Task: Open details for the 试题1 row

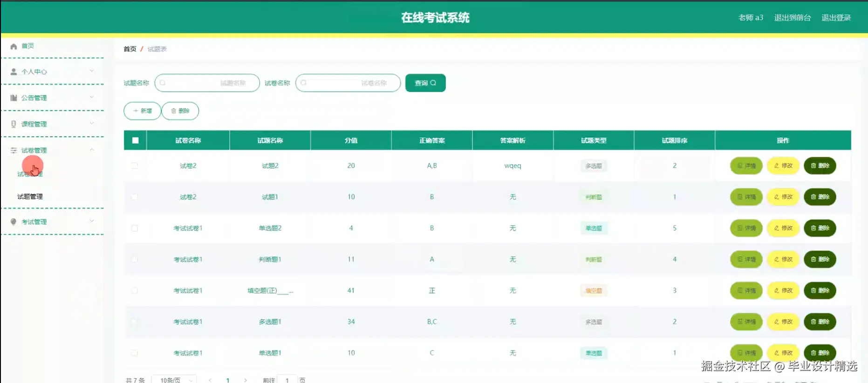Action: 746,197
